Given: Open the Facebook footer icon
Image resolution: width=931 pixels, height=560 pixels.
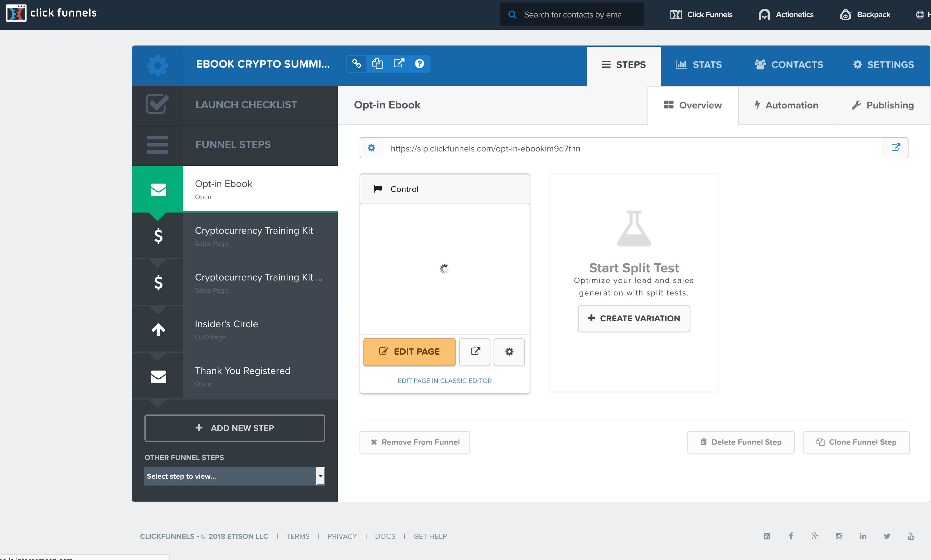Looking at the screenshot, I should (x=791, y=536).
